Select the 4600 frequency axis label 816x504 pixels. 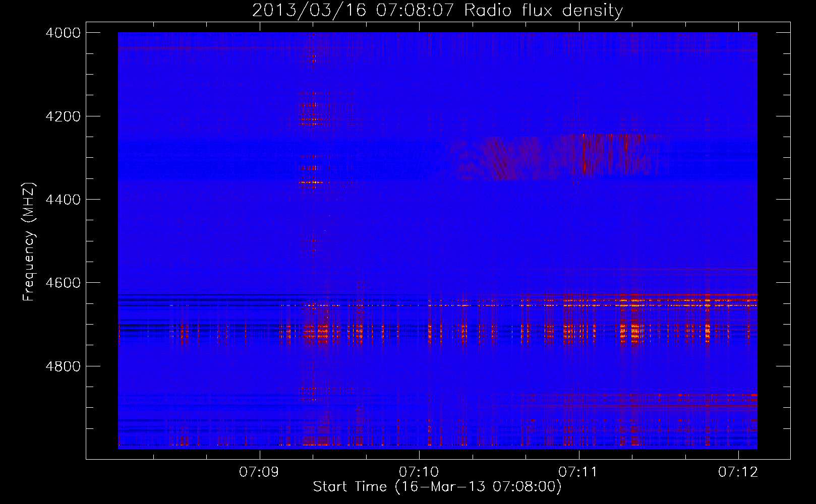pyautogui.click(x=63, y=283)
